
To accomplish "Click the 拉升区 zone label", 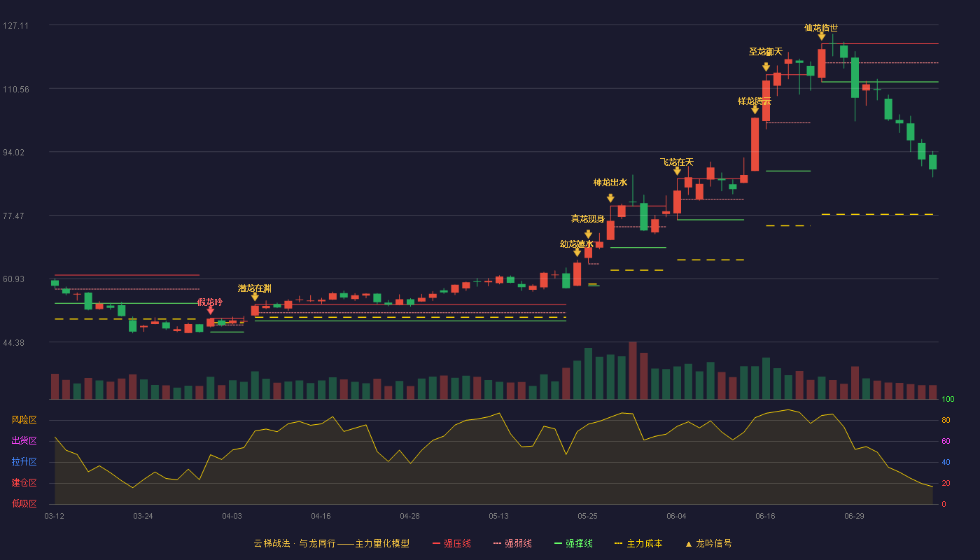I will point(24,462).
